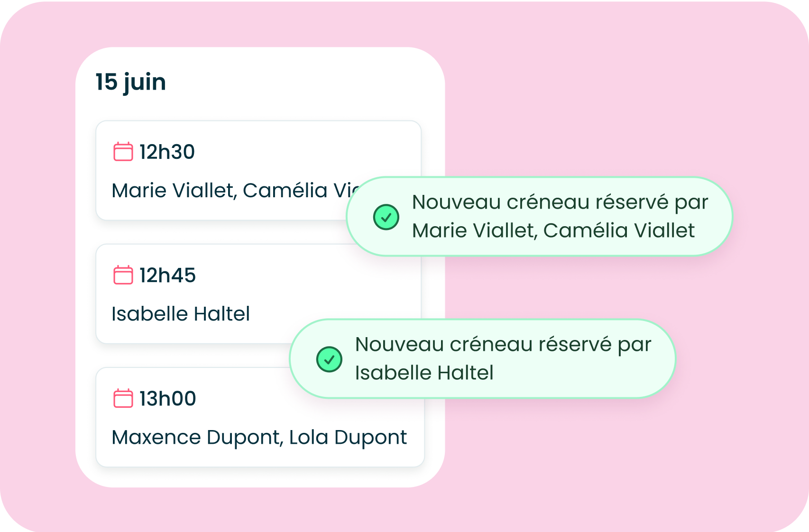Click "Isabelle Haltel" name in 12h45 card
The height and width of the screenshot is (532, 809).
point(181,314)
